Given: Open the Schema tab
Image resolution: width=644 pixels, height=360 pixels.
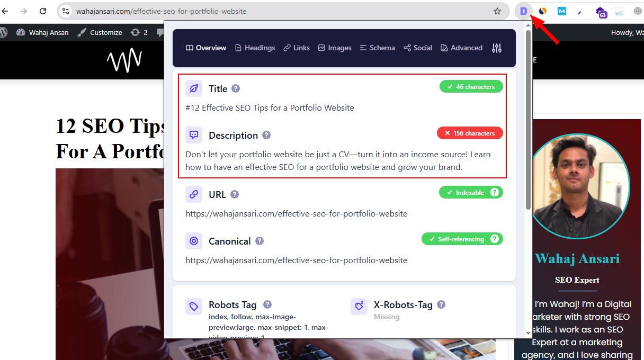Looking at the screenshot, I should (377, 48).
